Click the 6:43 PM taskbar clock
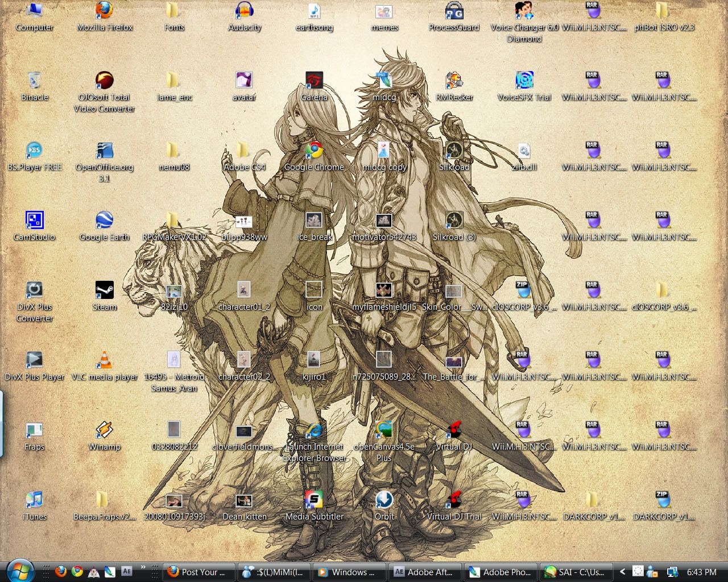728x582 pixels. coord(702,572)
